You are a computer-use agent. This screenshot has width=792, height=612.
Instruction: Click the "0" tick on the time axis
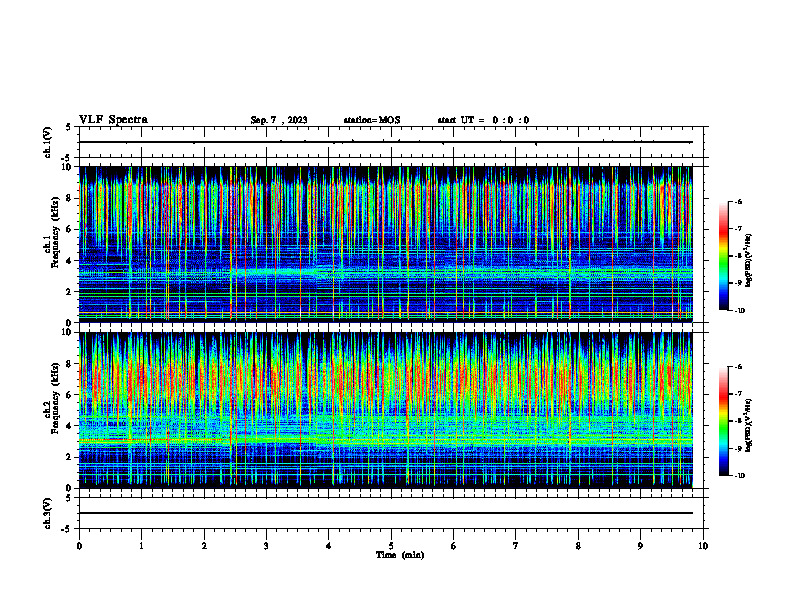click(x=79, y=546)
